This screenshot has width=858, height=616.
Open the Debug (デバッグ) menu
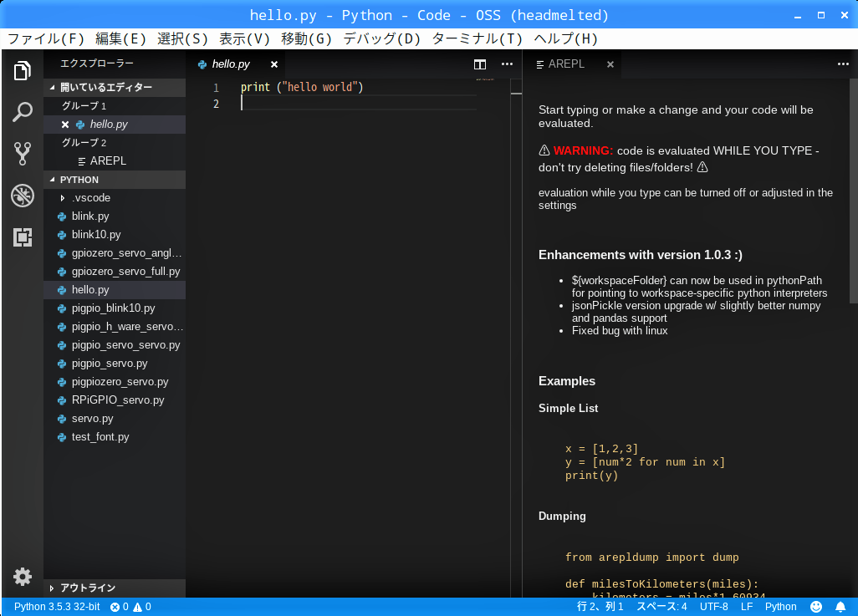point(381,38)
